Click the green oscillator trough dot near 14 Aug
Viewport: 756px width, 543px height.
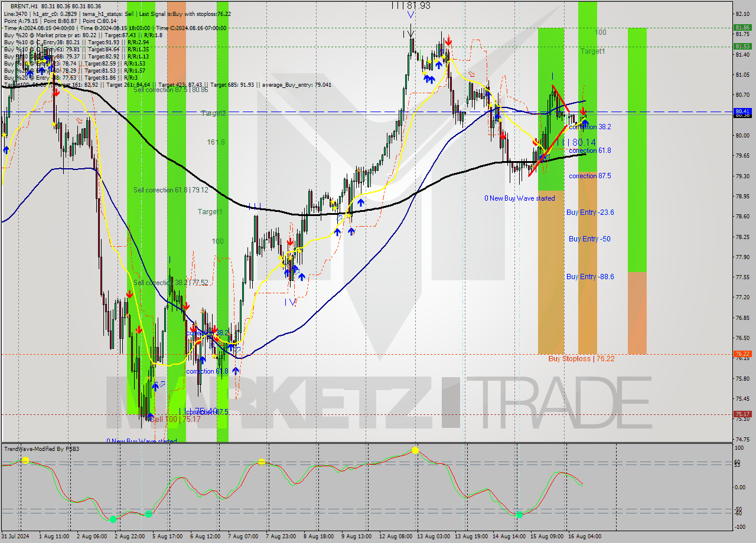click(x=519, y=515)
